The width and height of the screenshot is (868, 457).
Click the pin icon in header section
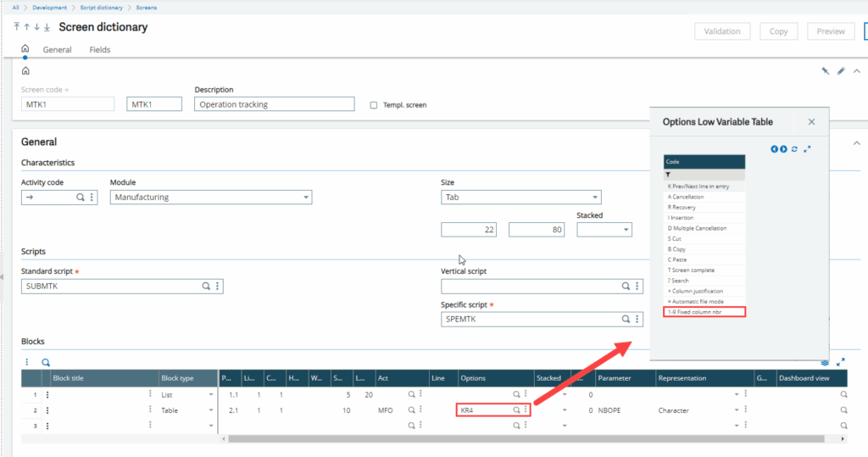[825, 71]
